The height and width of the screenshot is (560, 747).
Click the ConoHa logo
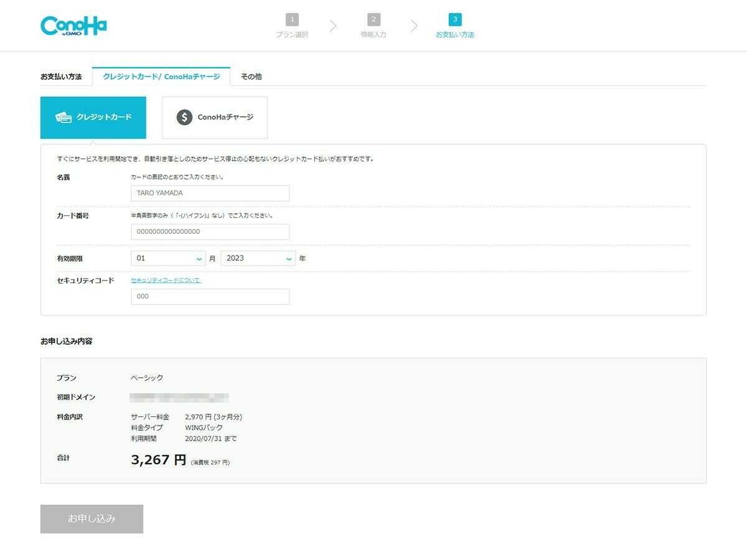click(73, 25)
